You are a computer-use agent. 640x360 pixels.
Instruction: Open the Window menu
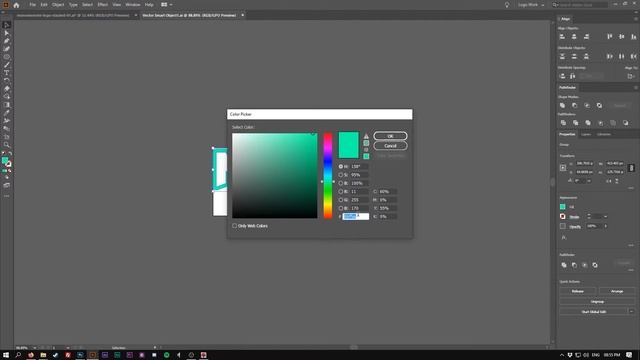[x=133, y=5]
